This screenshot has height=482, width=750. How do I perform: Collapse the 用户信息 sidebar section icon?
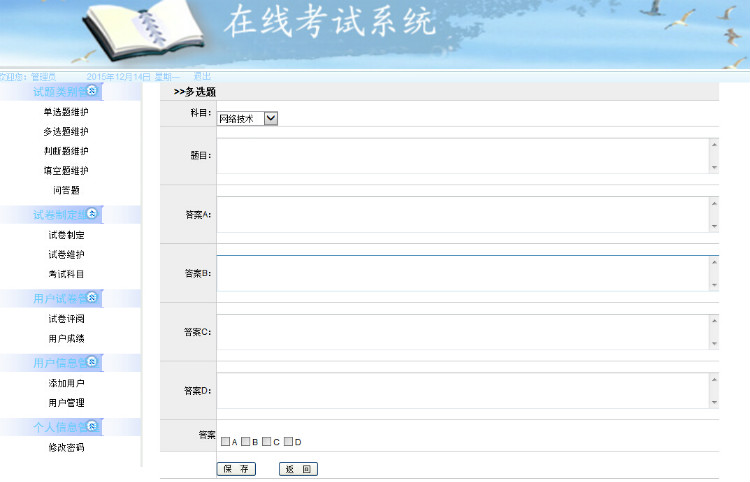pyautogui.click(x=92, y=362)
